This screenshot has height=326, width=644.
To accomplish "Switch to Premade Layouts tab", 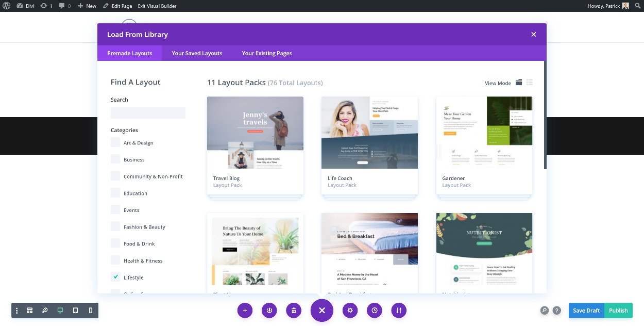I will (129, 53).
